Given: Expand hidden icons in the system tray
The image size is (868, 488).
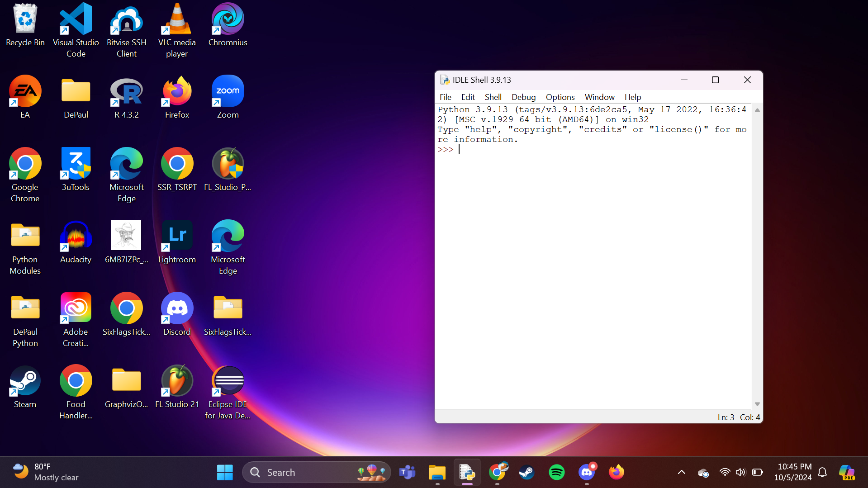Looking at the screenshot, I should pos(681,472).
